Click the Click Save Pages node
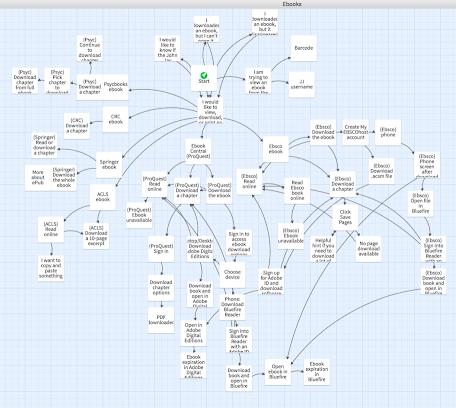The width and height of the screenshot is (456, 408). click(x=345, y=217)
